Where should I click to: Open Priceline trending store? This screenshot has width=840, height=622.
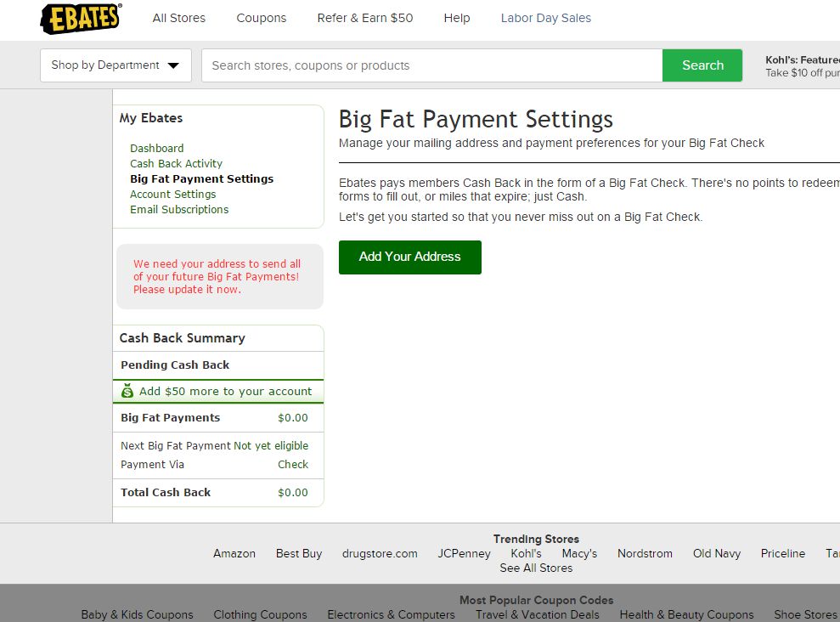783,554
